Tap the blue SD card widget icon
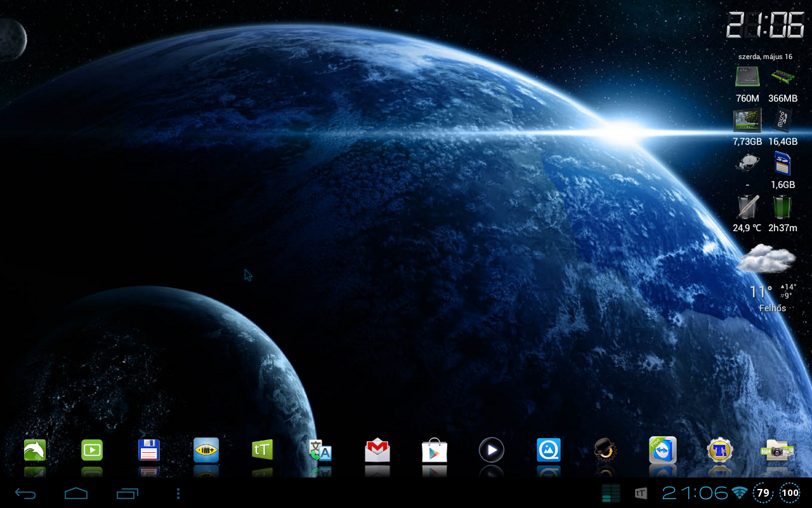The height and width of the screenshot is (508, 812). 783,163
